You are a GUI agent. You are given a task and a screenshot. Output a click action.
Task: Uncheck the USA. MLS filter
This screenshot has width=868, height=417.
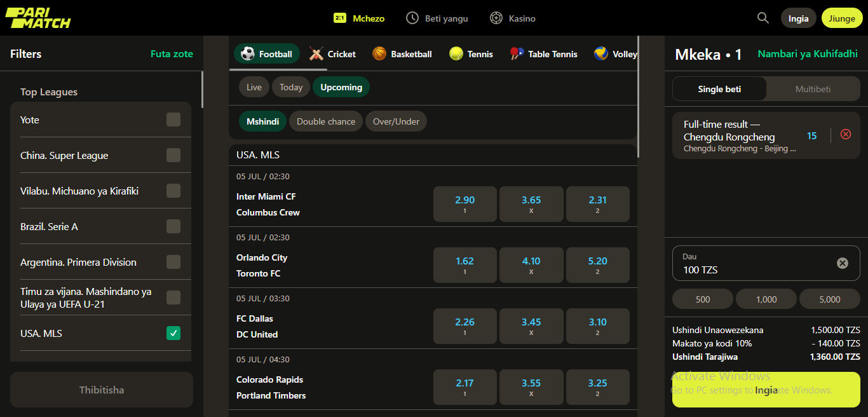173,333
